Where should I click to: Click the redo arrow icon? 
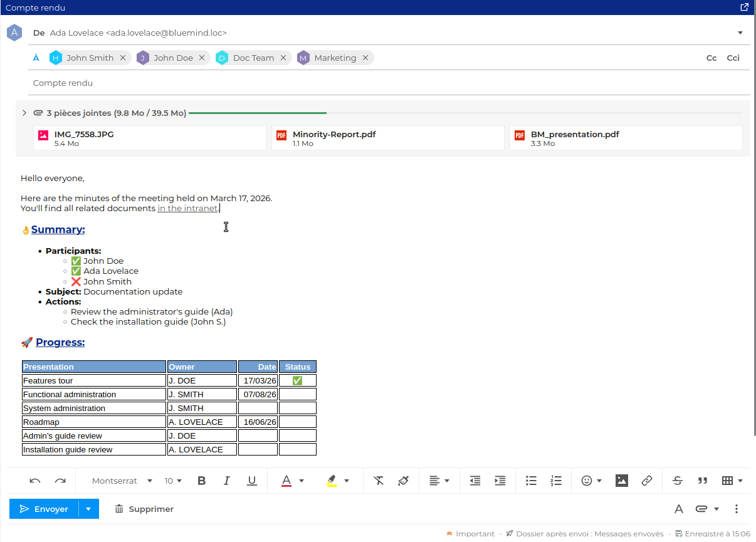(60, 481)
